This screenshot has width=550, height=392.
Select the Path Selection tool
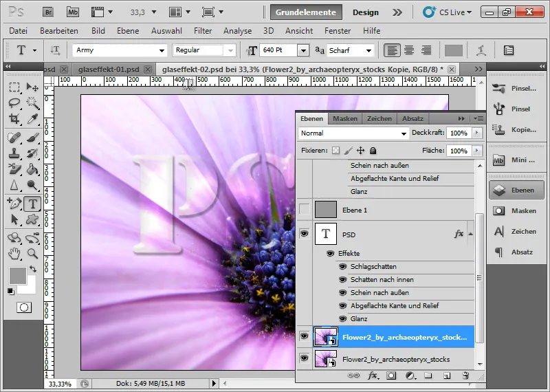tap(14, 219)
